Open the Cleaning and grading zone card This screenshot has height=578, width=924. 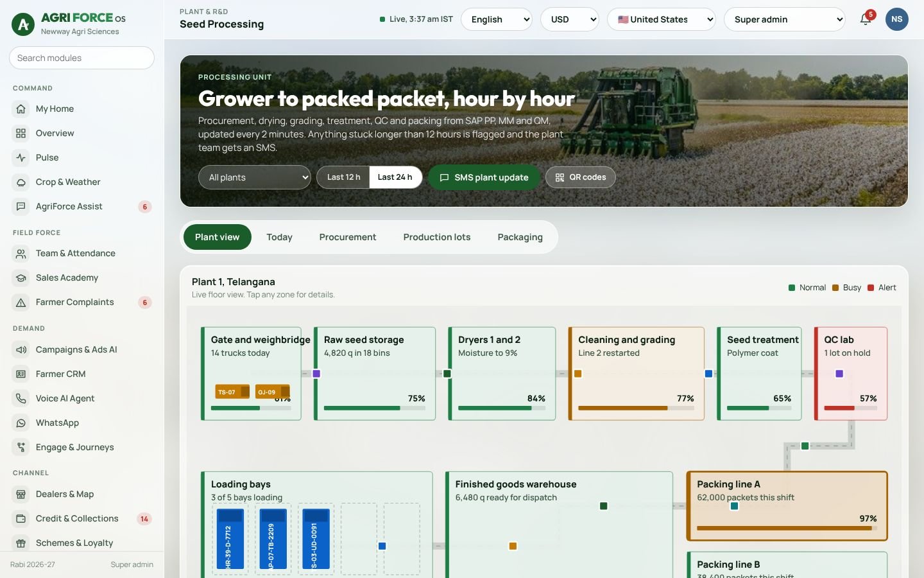click(637, 374)
